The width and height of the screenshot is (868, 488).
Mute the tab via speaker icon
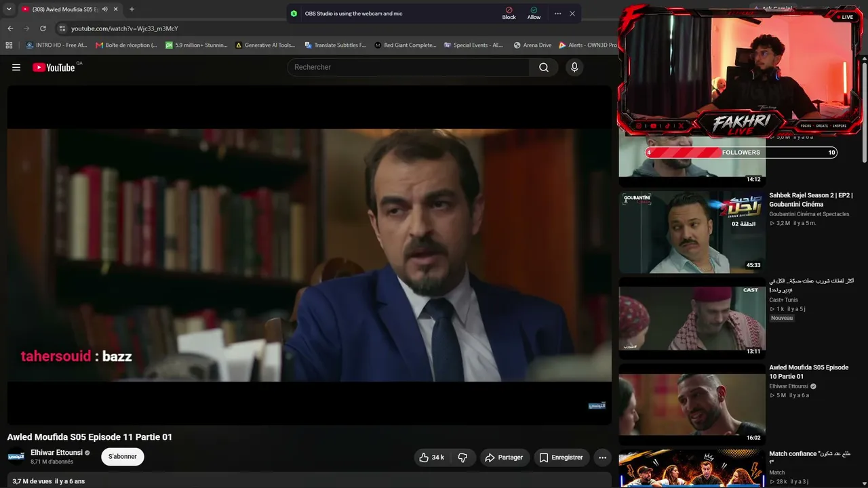[x=105, y=9]
